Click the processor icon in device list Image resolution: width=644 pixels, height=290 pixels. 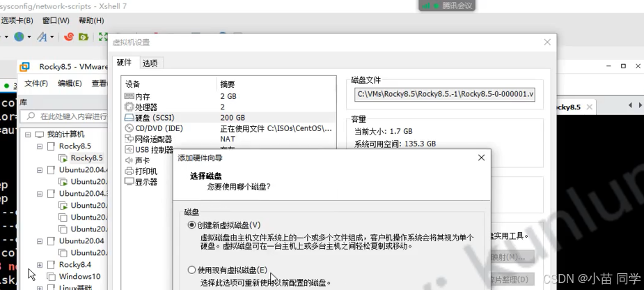pos(129,107)
